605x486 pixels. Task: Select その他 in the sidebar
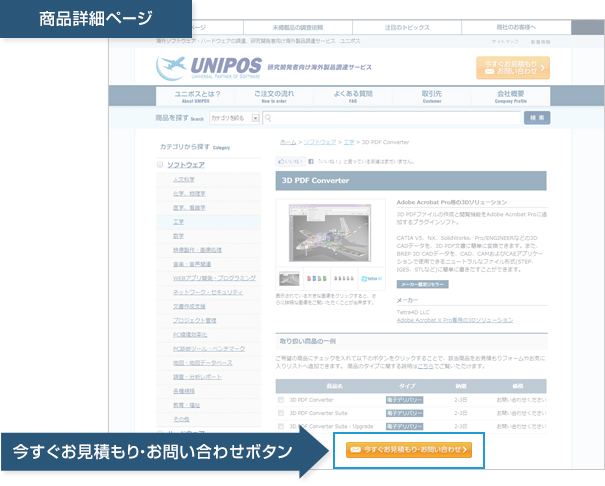pos(181,419)
